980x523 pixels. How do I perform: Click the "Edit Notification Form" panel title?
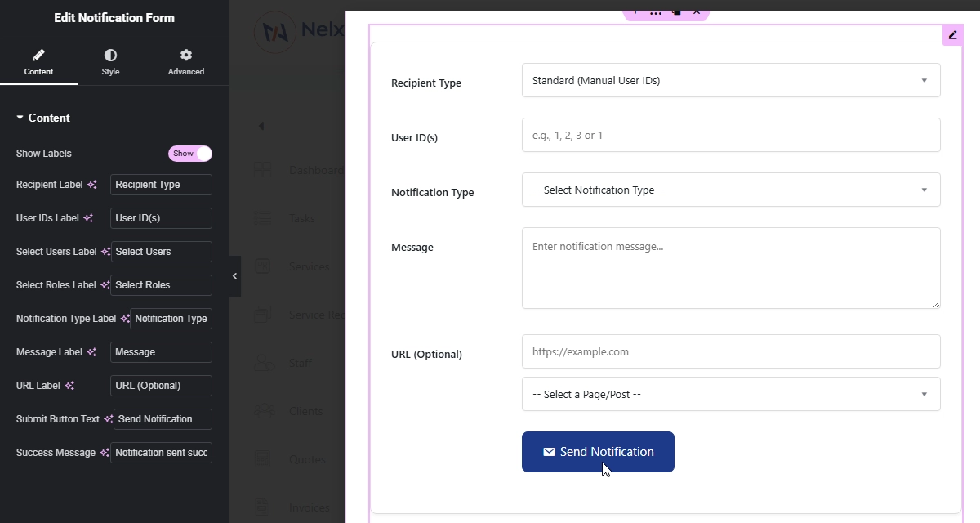(114, 18)
